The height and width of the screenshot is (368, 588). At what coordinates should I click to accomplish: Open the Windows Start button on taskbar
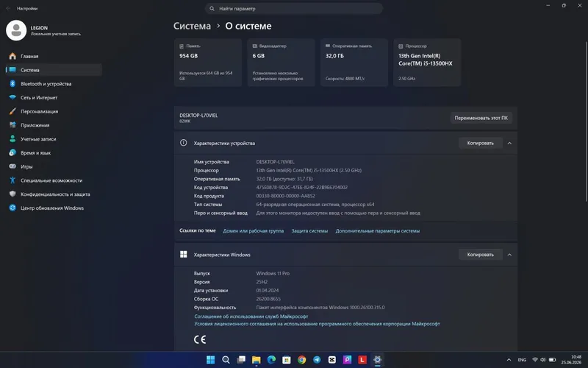tap(211, 360)
